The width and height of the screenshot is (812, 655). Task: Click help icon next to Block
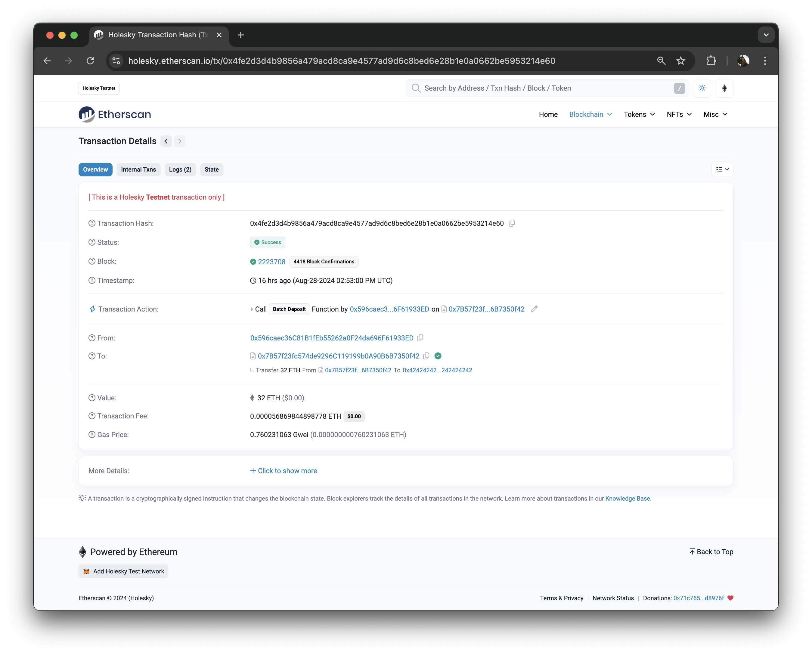pyautogui.click(x=92, y=261)
